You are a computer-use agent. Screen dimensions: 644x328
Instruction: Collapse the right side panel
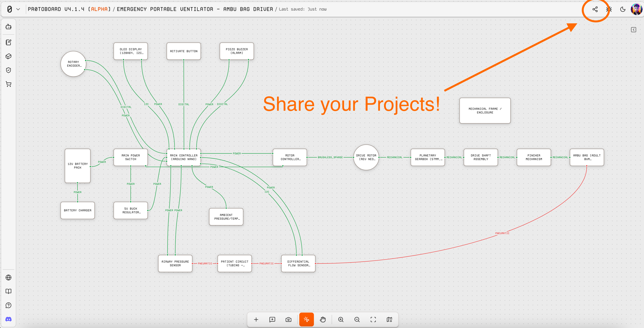[633, 30]
